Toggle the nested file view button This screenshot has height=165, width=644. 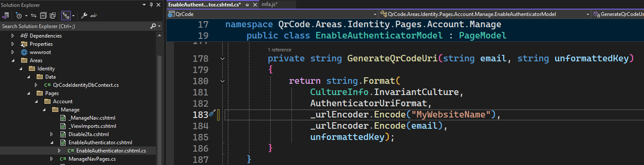tap(66, 16)
